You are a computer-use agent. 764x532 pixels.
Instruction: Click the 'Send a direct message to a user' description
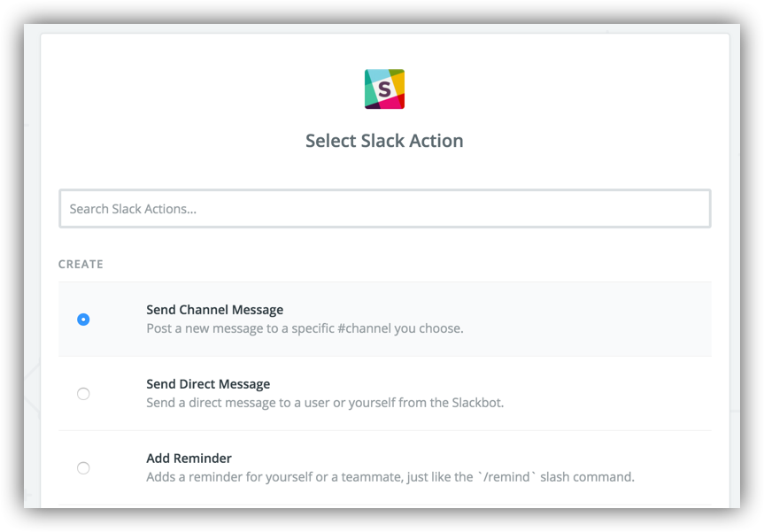click(x=325, y=403)
